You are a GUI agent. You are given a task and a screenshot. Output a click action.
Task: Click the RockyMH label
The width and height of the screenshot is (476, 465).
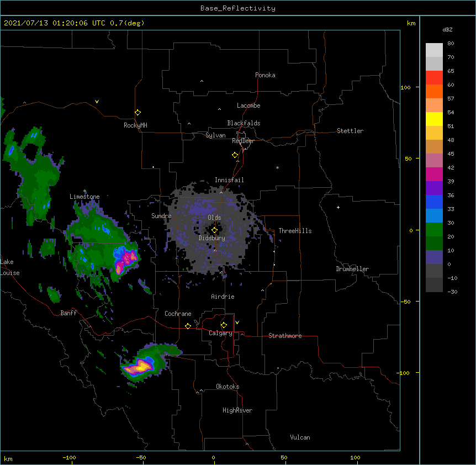click(x=135, y=125)
